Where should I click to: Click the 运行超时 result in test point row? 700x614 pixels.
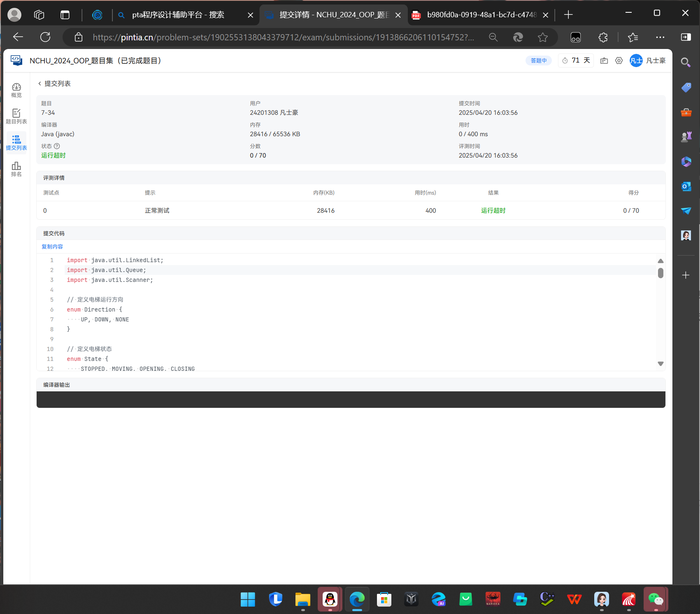[493, 210]
